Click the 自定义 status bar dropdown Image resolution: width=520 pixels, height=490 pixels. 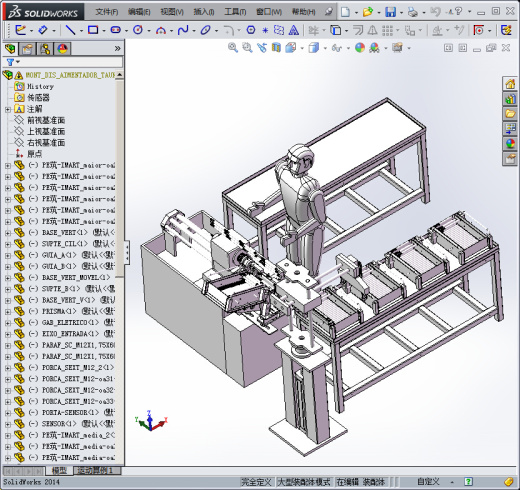point(435,482)
